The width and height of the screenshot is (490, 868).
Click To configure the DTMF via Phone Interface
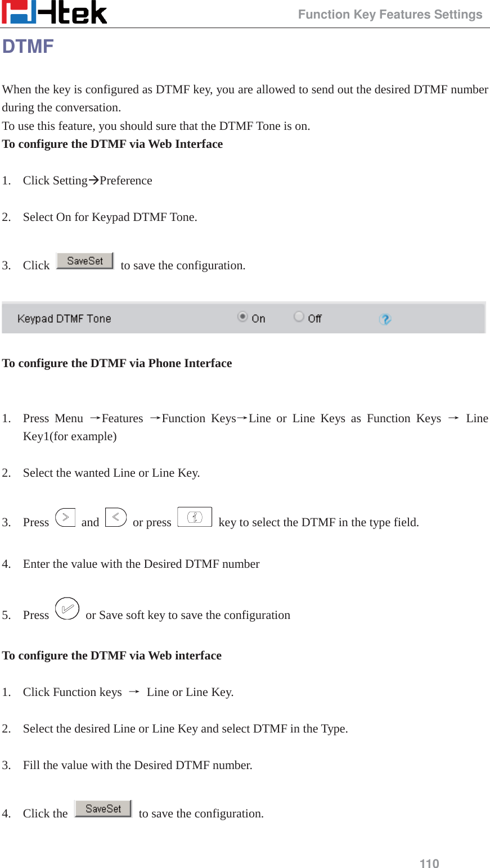117,363
